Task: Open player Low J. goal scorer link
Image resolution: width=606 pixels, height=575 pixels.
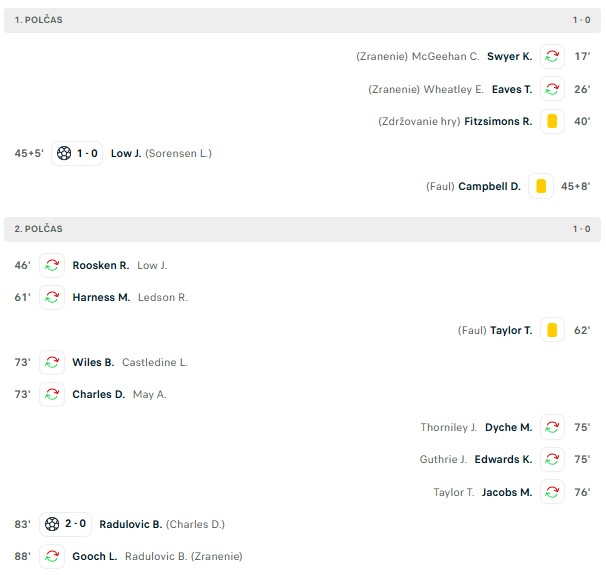Action: tap(125, 154)
